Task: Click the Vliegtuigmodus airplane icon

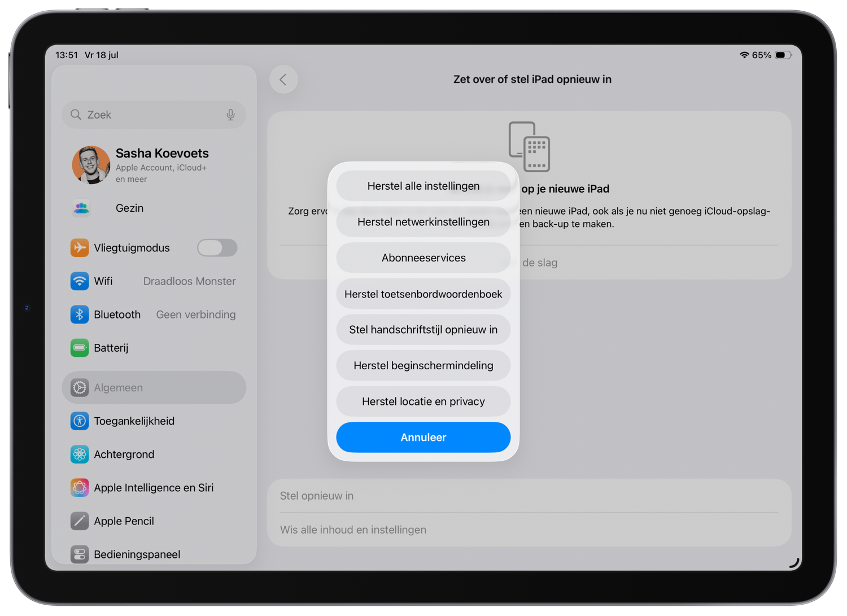Action: pyautogui.click(x=80, y=247)
